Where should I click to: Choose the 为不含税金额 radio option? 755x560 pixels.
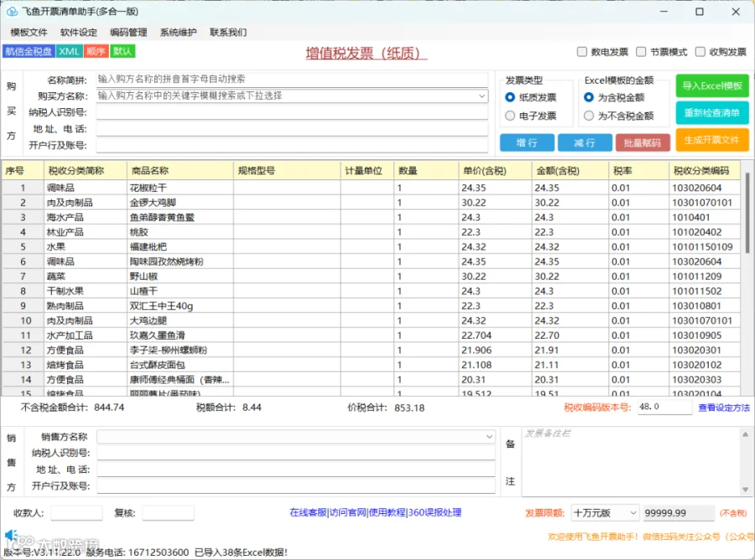tap(588, 116)
